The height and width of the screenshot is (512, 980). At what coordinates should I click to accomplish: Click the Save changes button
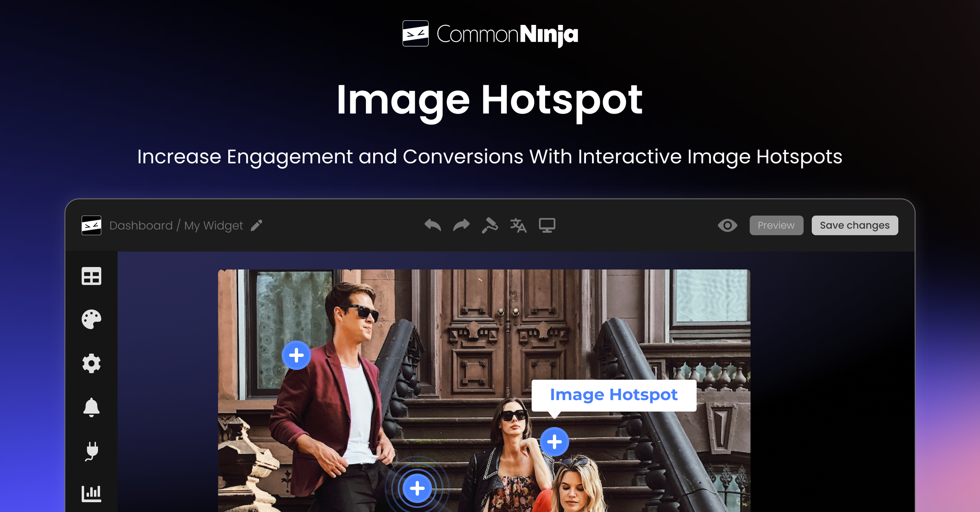point(854,225)
